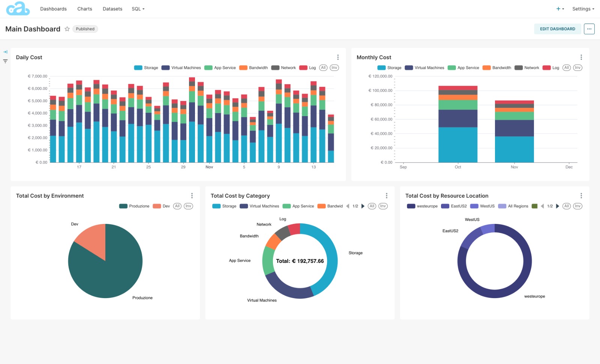Toggle Bandwidth series in Daily Cost legend
The width and height of the screenshot is (600, 364).
254,68
